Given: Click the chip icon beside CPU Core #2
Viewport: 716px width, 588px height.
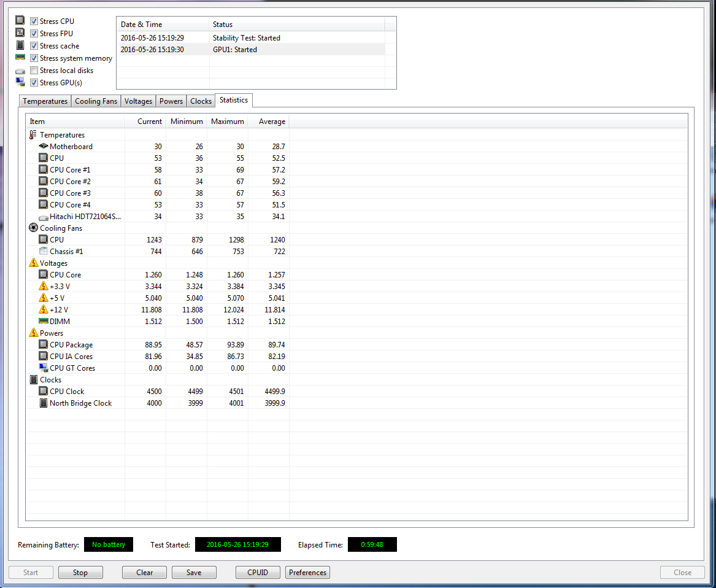Looking at the screenshot, I should [44, 182].
